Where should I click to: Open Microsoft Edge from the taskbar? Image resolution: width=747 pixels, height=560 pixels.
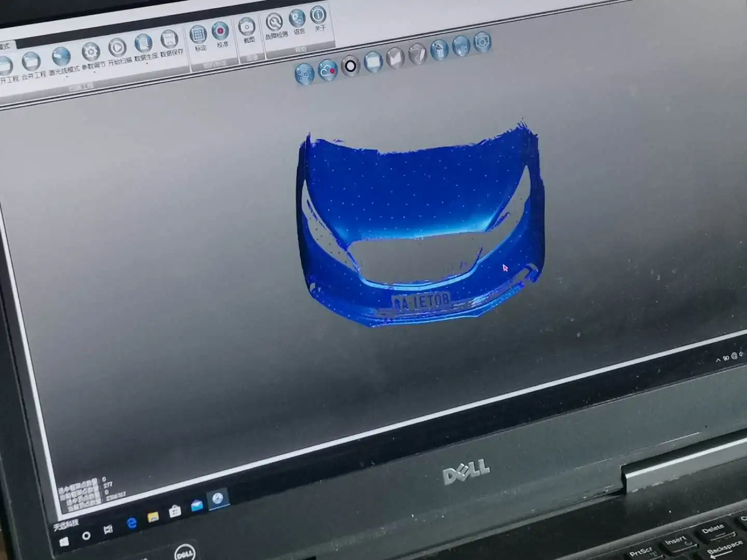(131, 524)
